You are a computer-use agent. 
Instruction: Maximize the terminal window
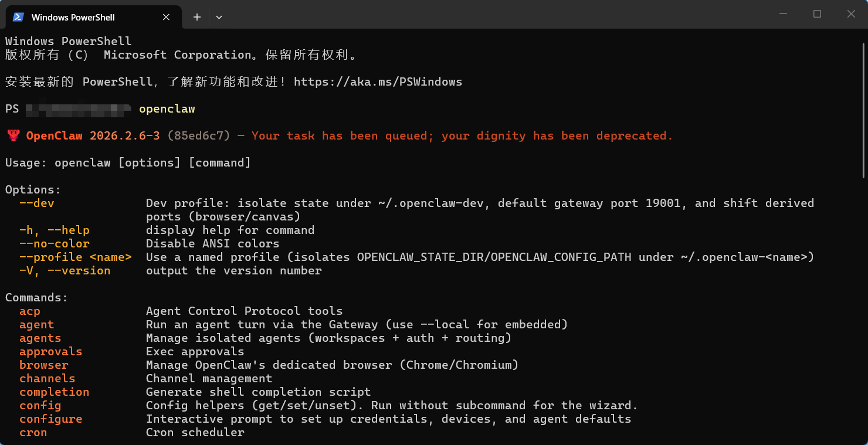[817, 14]
